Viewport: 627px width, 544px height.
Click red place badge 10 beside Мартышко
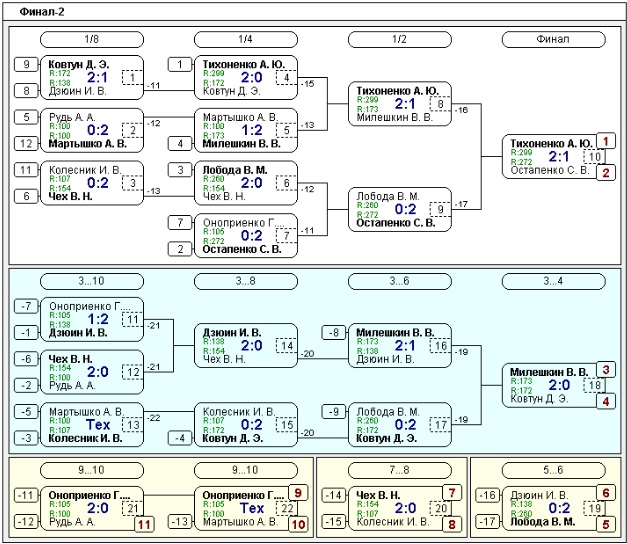[x=298, y=524]
